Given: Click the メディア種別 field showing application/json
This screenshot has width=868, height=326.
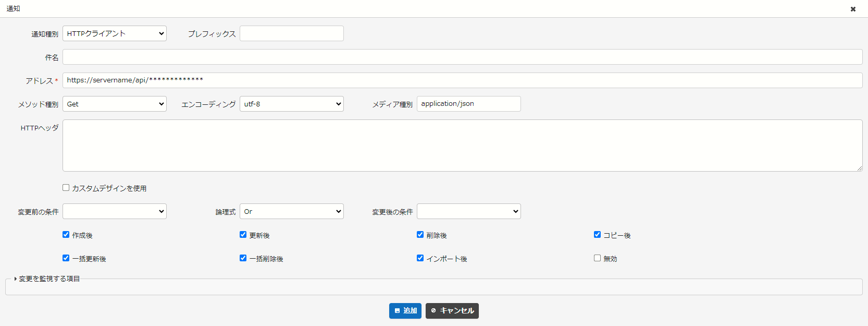Looking at the screenshot, I should (469, 104).
